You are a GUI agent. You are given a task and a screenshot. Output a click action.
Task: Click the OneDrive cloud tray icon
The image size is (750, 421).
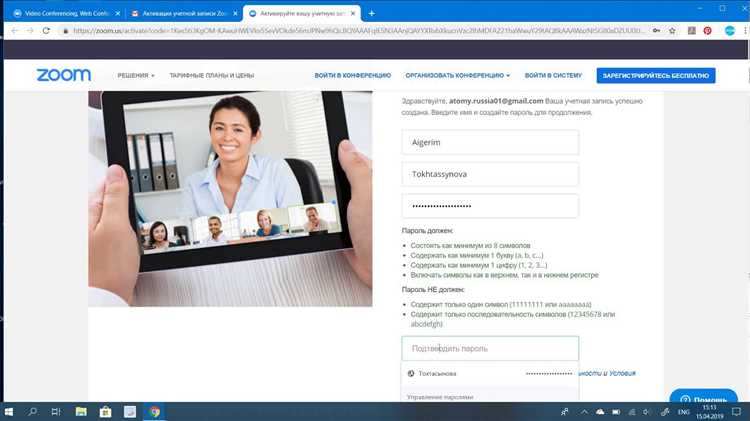(600, 411)
